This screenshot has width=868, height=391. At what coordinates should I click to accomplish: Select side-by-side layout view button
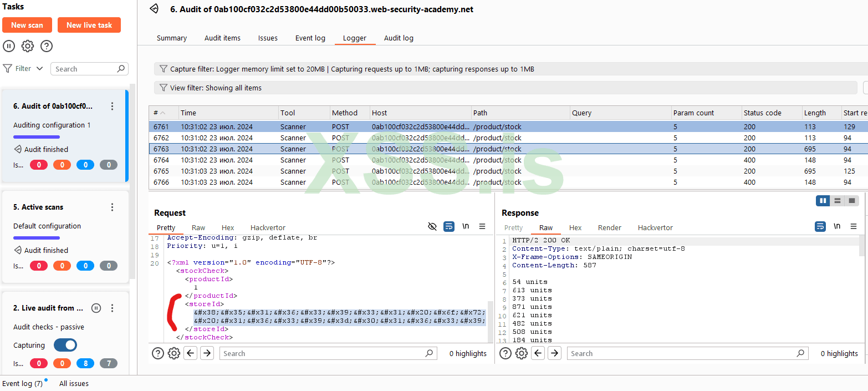(823, 200)
